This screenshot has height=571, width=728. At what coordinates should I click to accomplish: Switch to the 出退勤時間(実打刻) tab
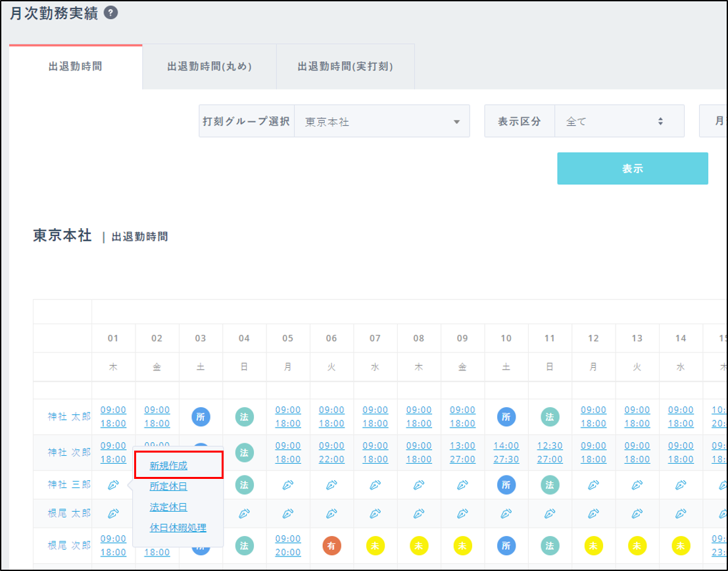coord(345,66)
